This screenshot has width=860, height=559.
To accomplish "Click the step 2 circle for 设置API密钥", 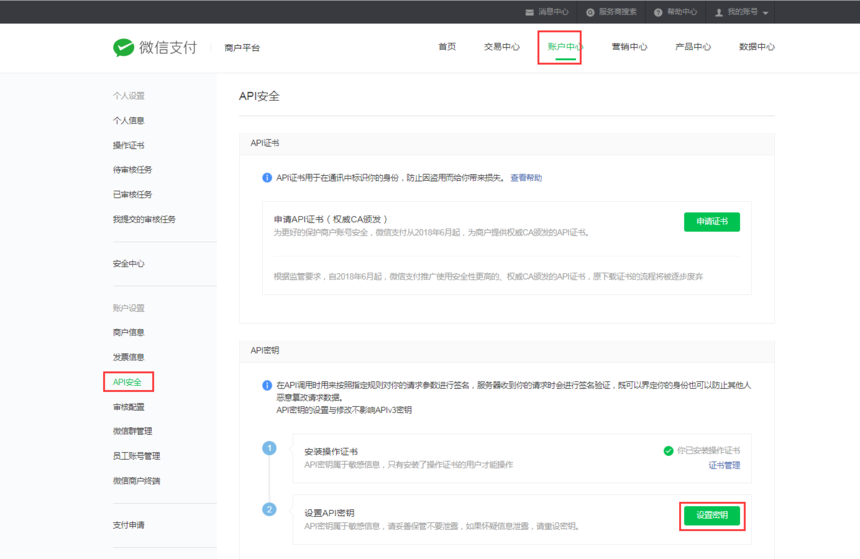I will (x=269, y=509).
